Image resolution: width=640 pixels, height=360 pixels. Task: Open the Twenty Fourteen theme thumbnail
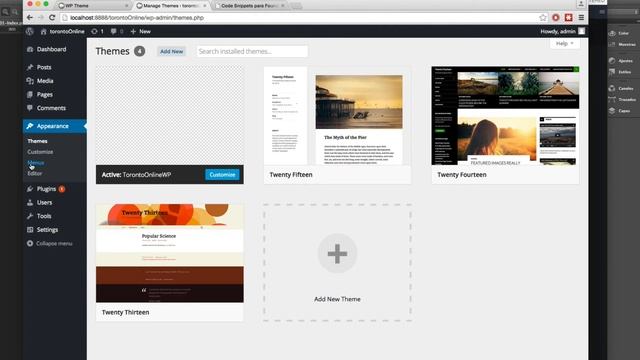tap(505, 116)
